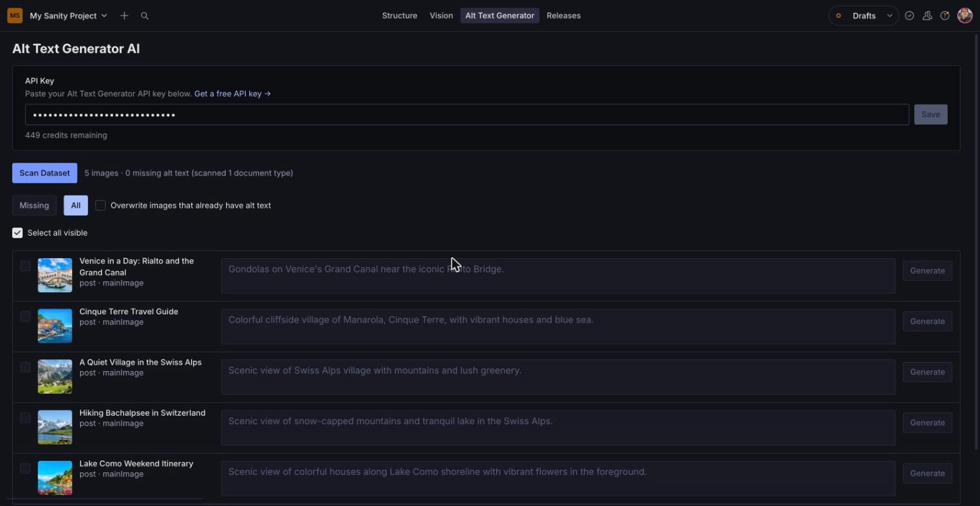This screenshot has height=506, width=980.
Task: Check the Lake Como Weekend Itinerary checkbox
Action: 25,469
